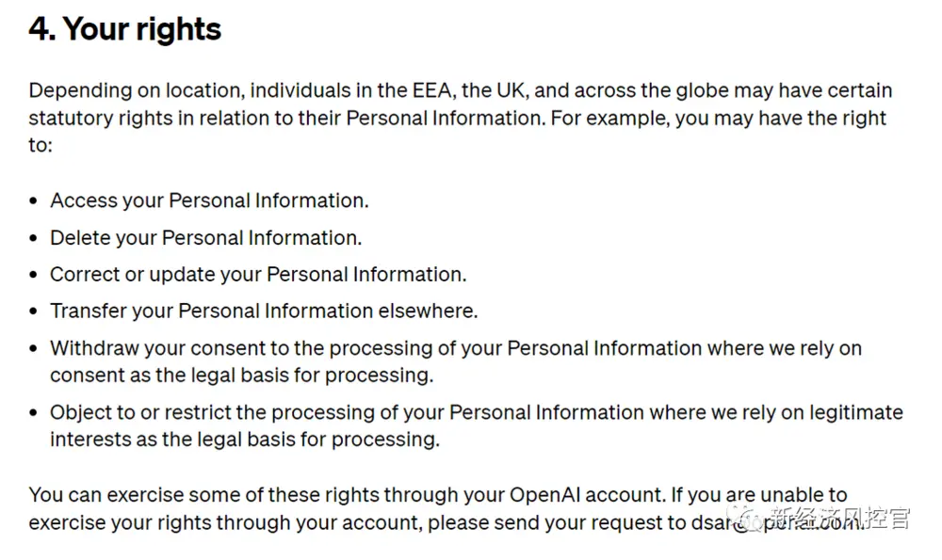The height and width of the screenshot is (560, 942).
Task: Click the bullet dot before 'Withdraw your consent'
Action: pyautogui.click(x=35, y=349)
